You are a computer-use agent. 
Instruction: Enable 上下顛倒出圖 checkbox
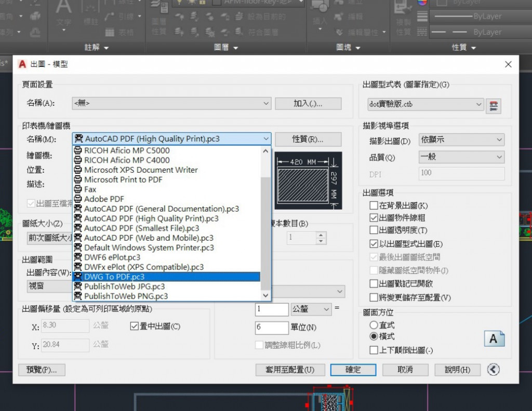coord(374,350)
